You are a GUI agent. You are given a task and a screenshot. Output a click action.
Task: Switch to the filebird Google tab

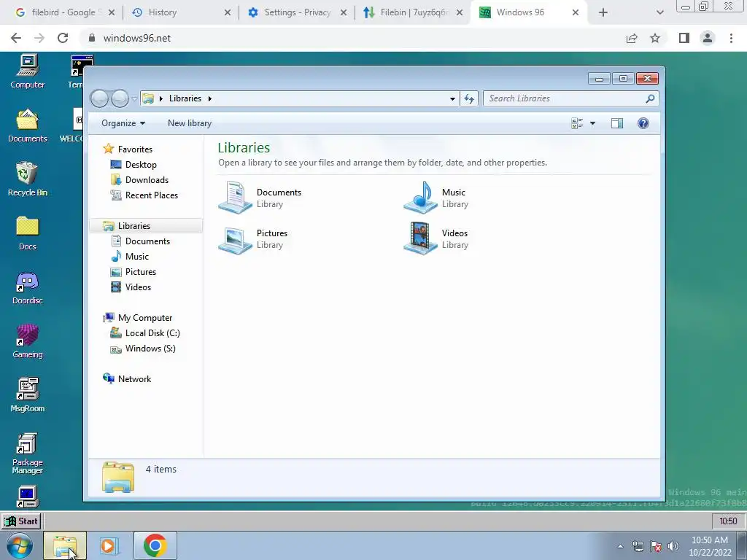(64, 12)
